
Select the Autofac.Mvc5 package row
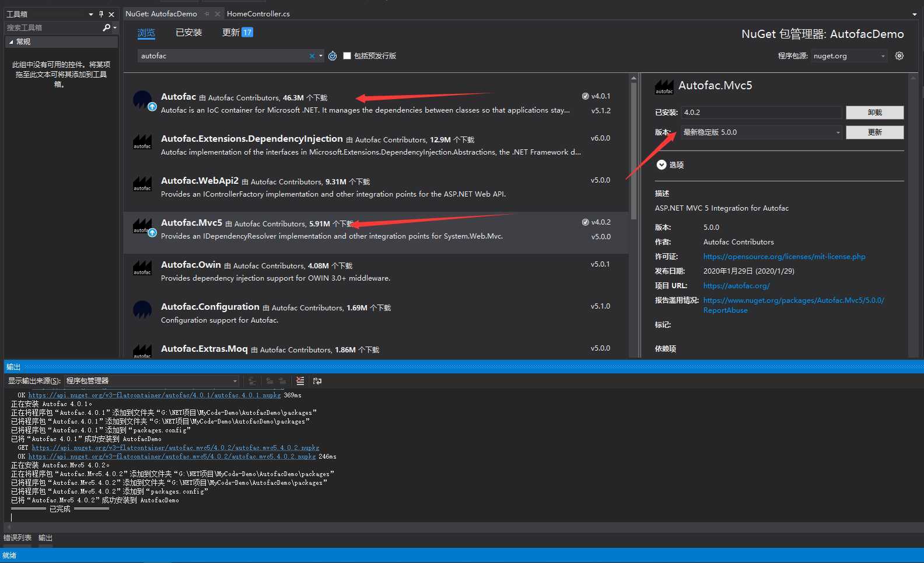pos(376,232)
